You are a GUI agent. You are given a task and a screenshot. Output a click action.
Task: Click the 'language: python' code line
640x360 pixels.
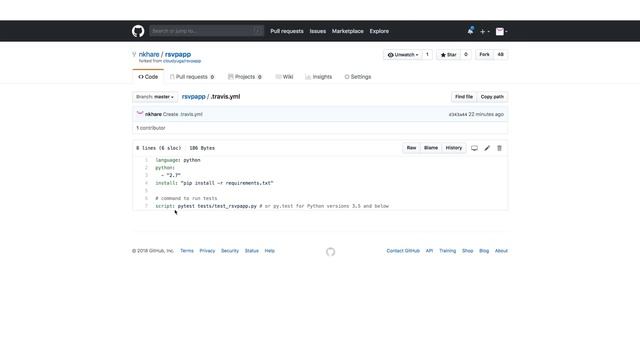[178, 160]
